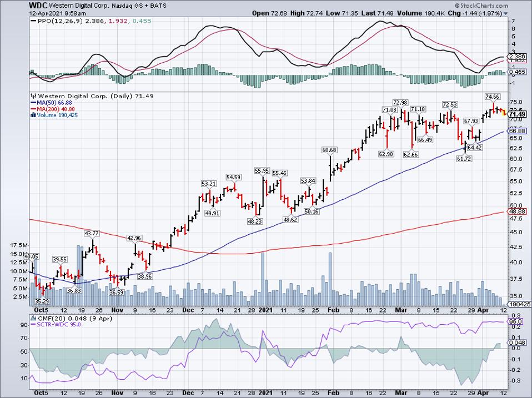
Task: Click the red MA(200) line swatch
Action: pyautogui.click(x=33, y=109)
